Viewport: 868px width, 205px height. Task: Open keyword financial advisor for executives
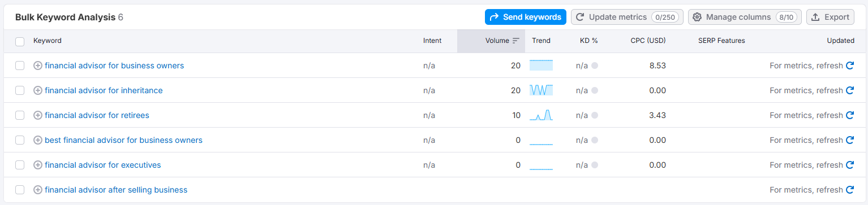(x=103, y=165)
